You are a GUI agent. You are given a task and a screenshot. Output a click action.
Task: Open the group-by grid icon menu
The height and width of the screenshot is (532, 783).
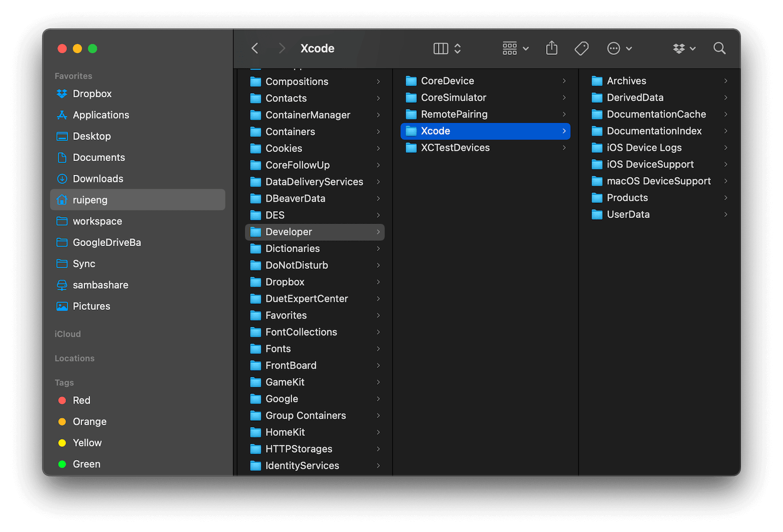pos(515,48)
